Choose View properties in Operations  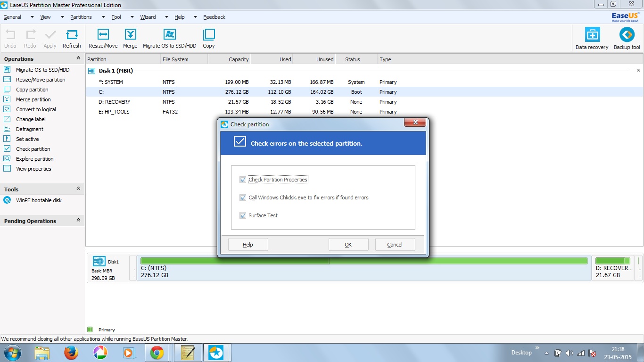tap(33, 169)
